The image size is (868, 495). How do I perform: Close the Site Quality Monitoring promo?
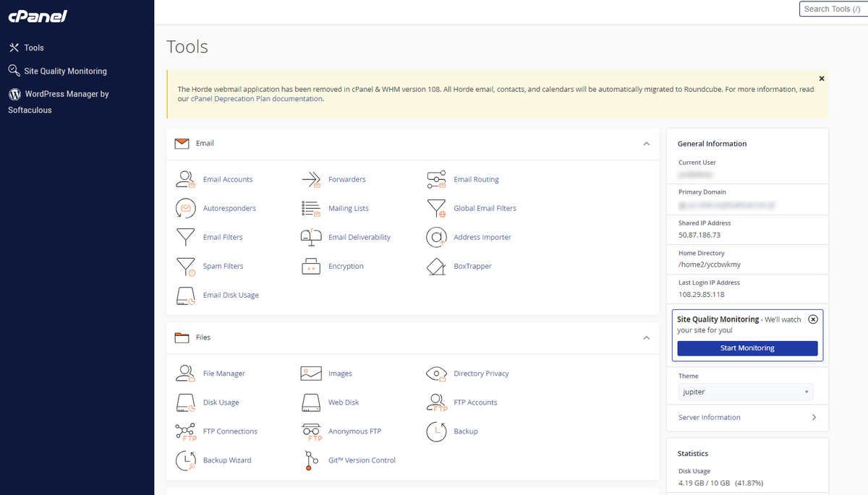coord(813,319)
